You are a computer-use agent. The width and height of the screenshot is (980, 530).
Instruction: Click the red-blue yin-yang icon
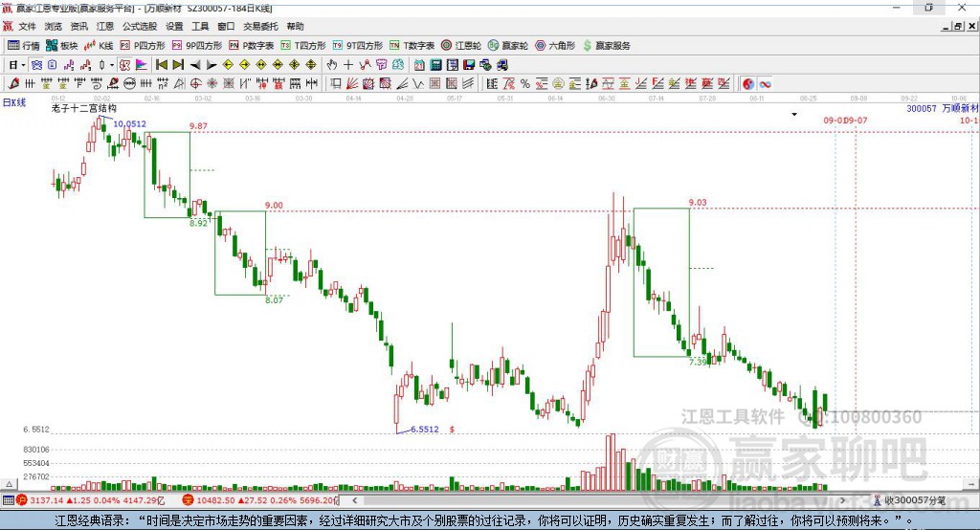click(748, 84)
